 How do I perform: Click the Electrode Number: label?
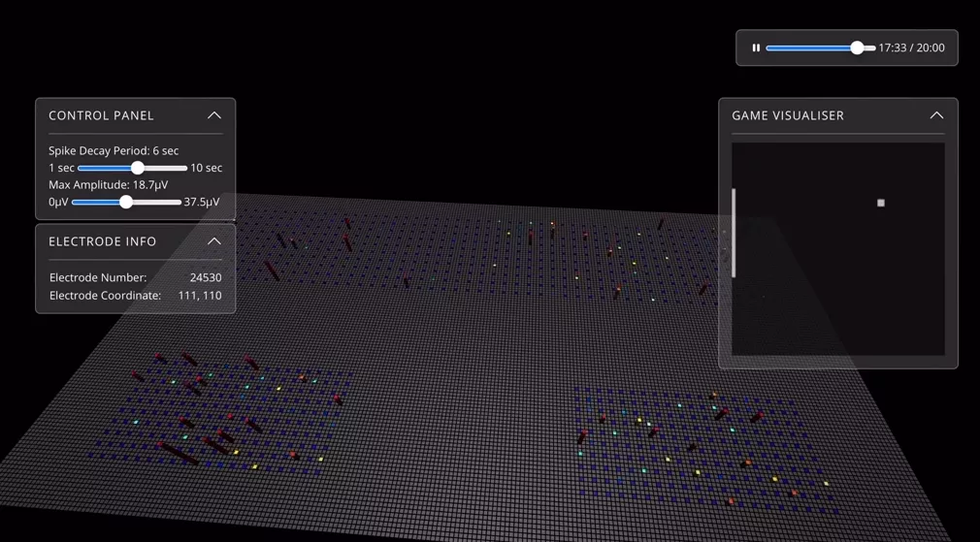[98, 277]
